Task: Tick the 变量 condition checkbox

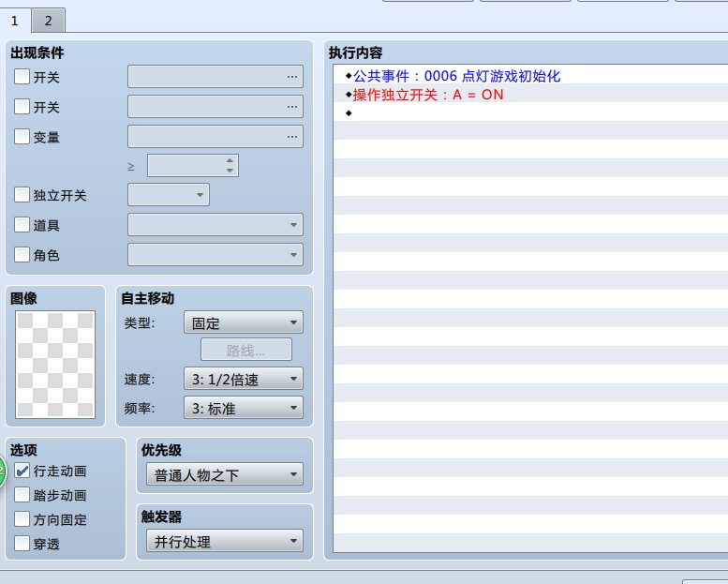Action: (22, 137)
